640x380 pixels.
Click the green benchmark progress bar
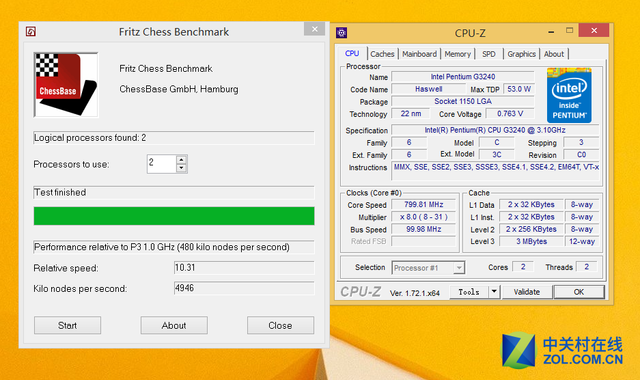(174, 216)
